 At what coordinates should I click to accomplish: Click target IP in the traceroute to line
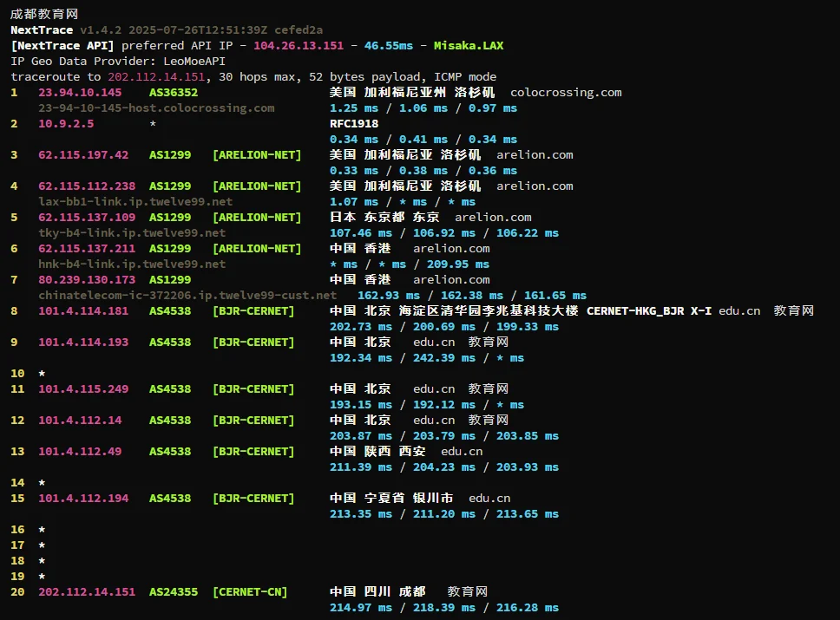[156, 77]
